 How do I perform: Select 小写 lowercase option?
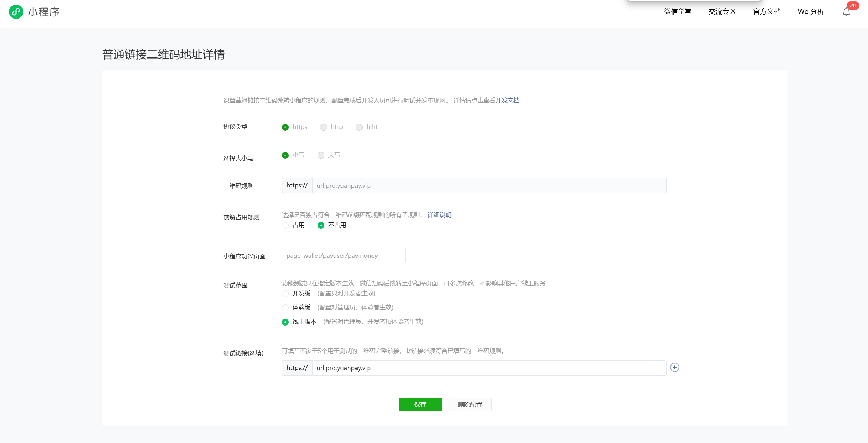coord(285,155)
